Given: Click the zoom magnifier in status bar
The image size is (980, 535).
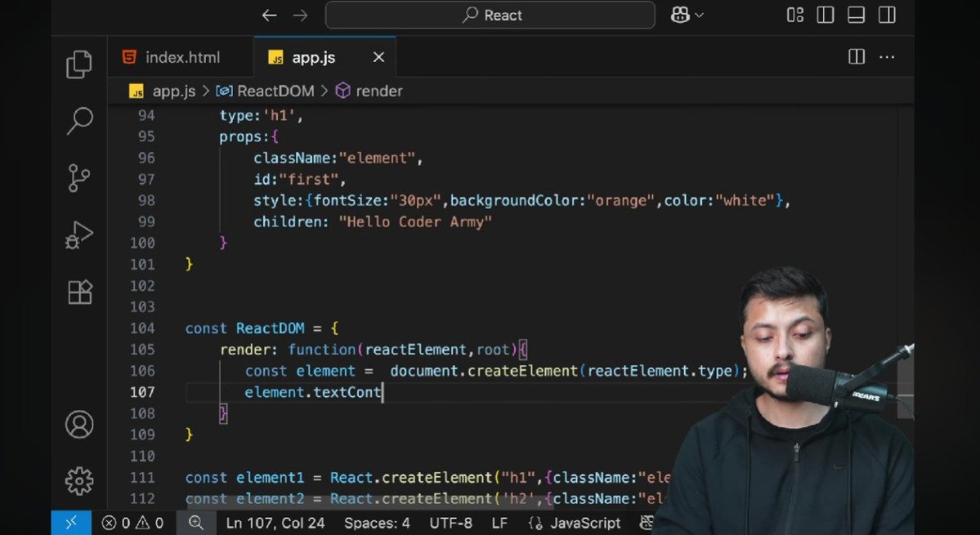Looking at the screenshot, I should pyautogui.click(x=196, y=523).
